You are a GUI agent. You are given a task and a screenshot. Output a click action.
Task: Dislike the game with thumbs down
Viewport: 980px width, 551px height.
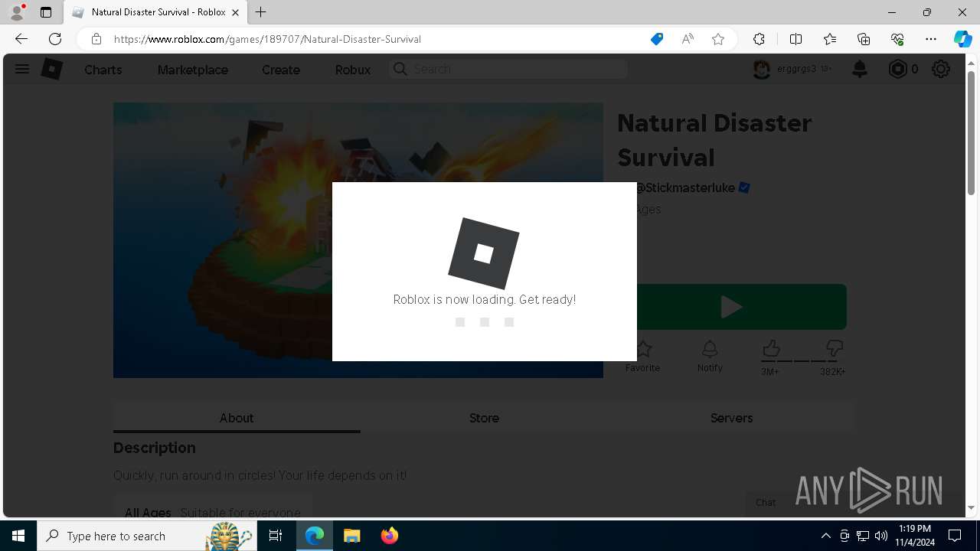835,349
